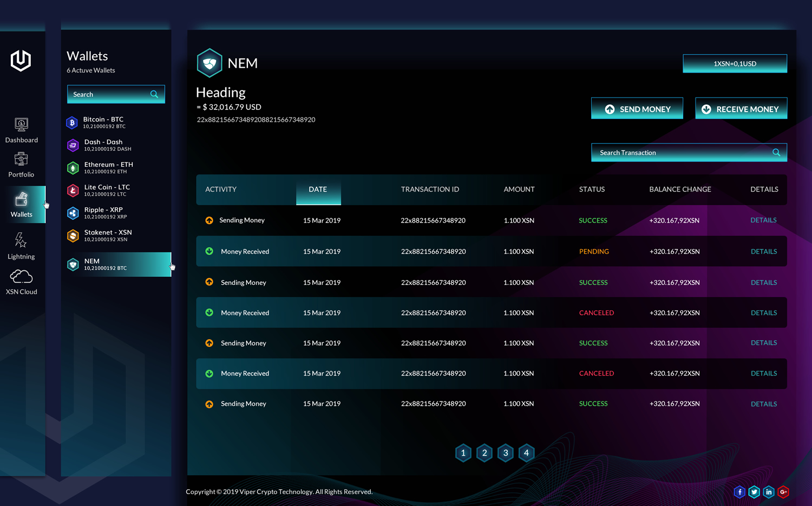The height and width of the screenshot is (506, 812).
Task: Click the Copyright 2019 Viper Crypto text
Action: click(279, 492)
